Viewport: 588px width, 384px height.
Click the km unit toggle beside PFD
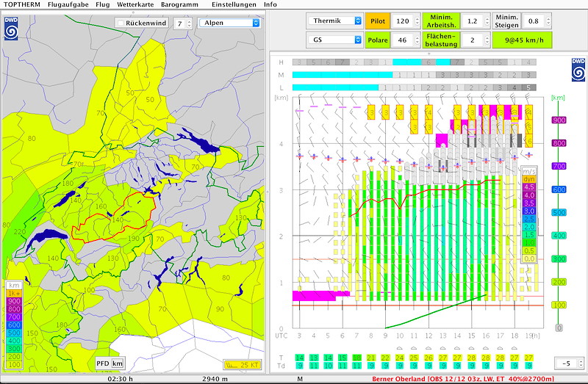[118, 363]
